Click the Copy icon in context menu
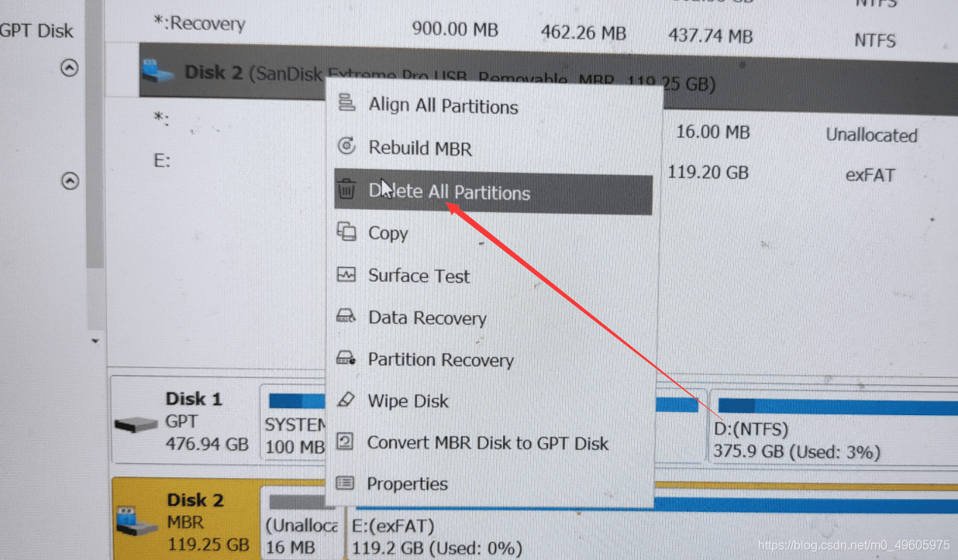Image resolution: width=958 pixels, height=560 pixels. tap(346, 231)
